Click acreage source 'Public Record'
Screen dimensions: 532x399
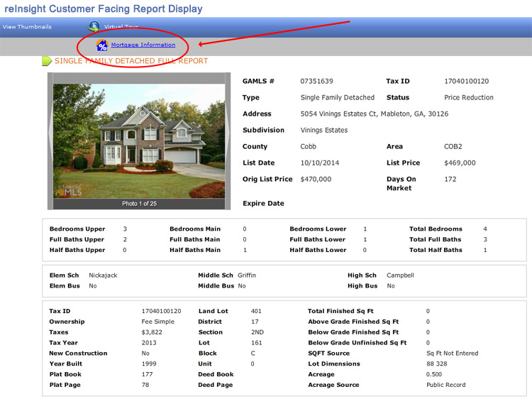point(446,385)
